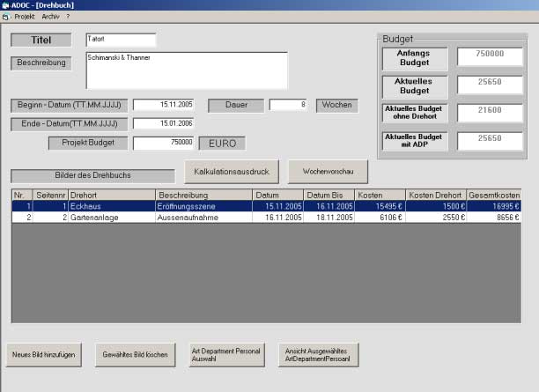Click the small document icon beside Projekt menu

[x=6, y=17]
